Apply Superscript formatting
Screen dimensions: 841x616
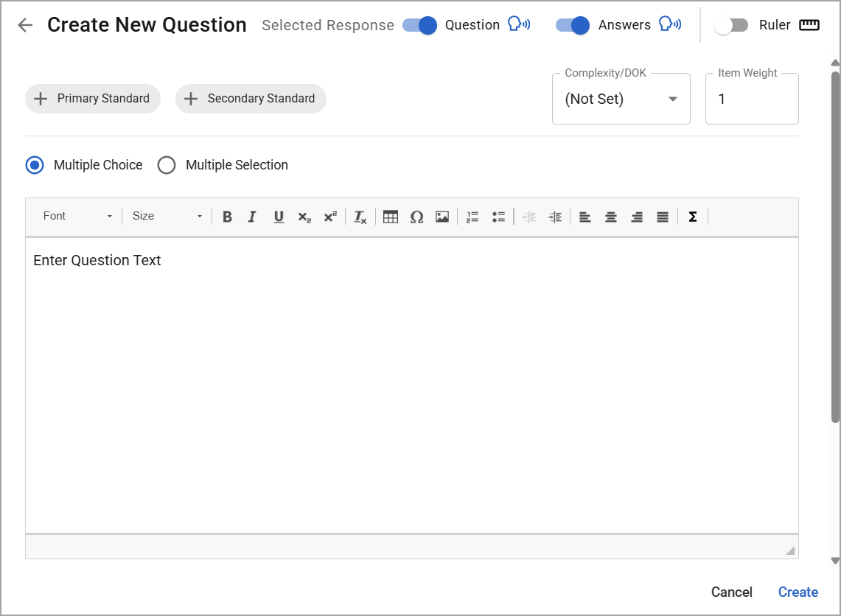[x=330, y=217]
